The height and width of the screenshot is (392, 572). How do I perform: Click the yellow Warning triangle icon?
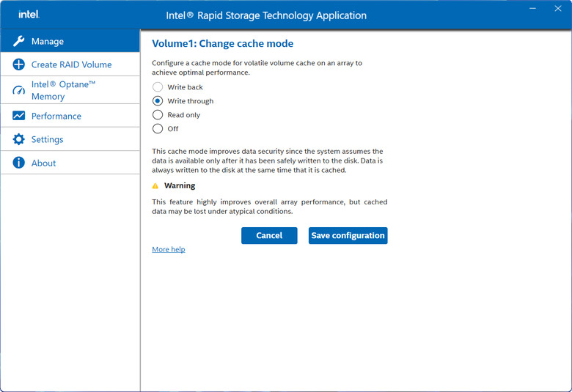coord(155,186)
